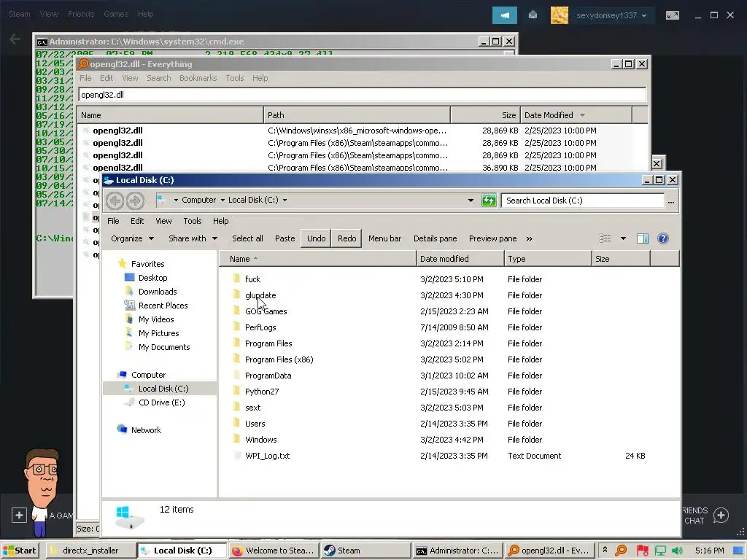This screenshot has height=560, width=747.
Task: Open address bar history dropdown
Action: tap(471, 201)
